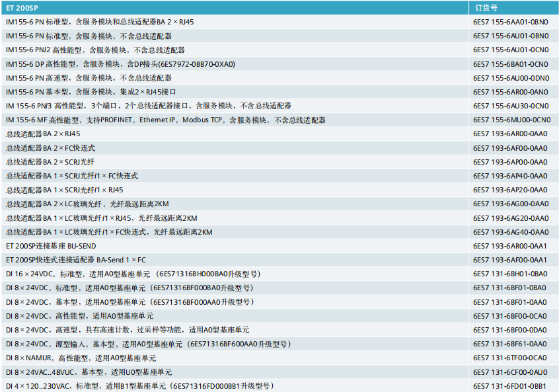Select order number 6ES7 155-6AA01-0BN0
Image resolution: width=559 pixels, height=392 pixels.
(x=511, y=22)
